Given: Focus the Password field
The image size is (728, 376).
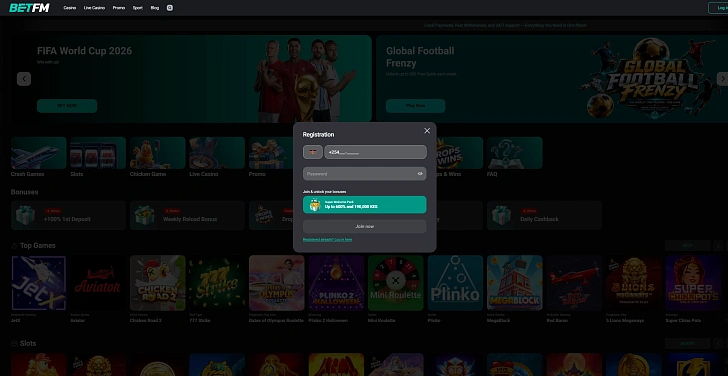Looking at the screenshot, I should [364, 174].
